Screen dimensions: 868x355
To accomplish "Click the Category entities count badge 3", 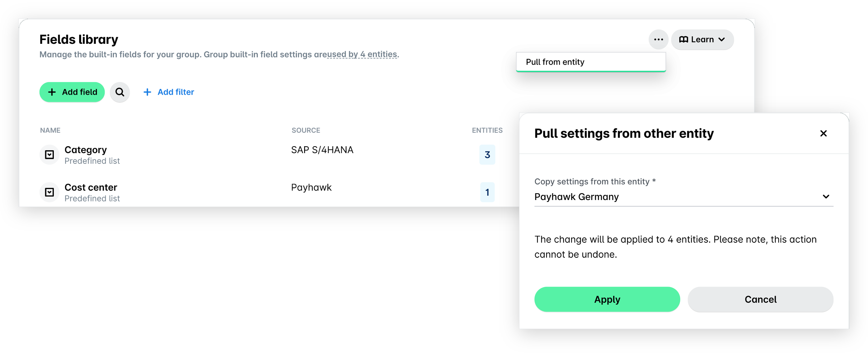I will pyautogui.click(x=487, y=155).
